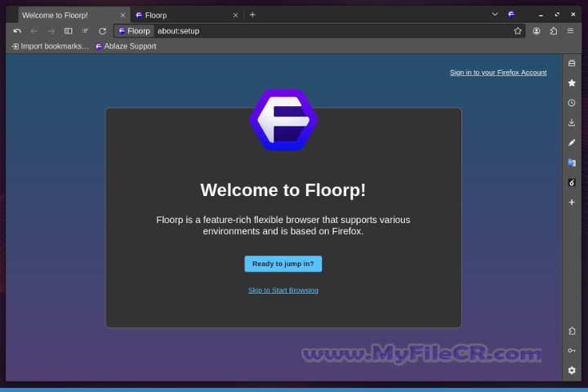Open history clock in sidebar
Screen dimensions: 588x392
pos(572,103)
